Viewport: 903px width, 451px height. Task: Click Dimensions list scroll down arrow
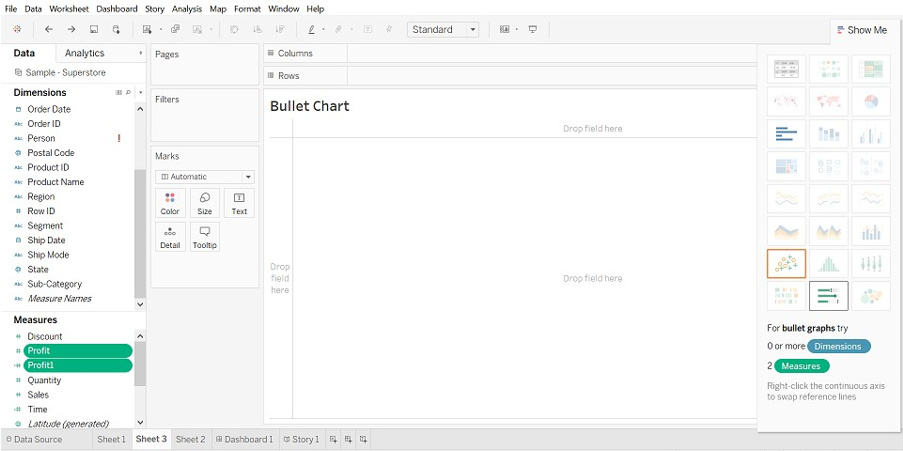pos(140,304)
